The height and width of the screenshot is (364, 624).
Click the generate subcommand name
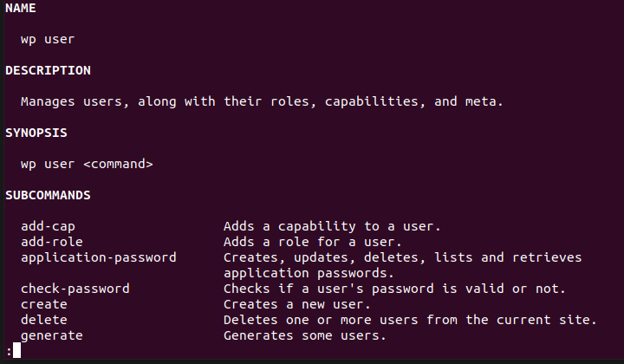point(52,335)
